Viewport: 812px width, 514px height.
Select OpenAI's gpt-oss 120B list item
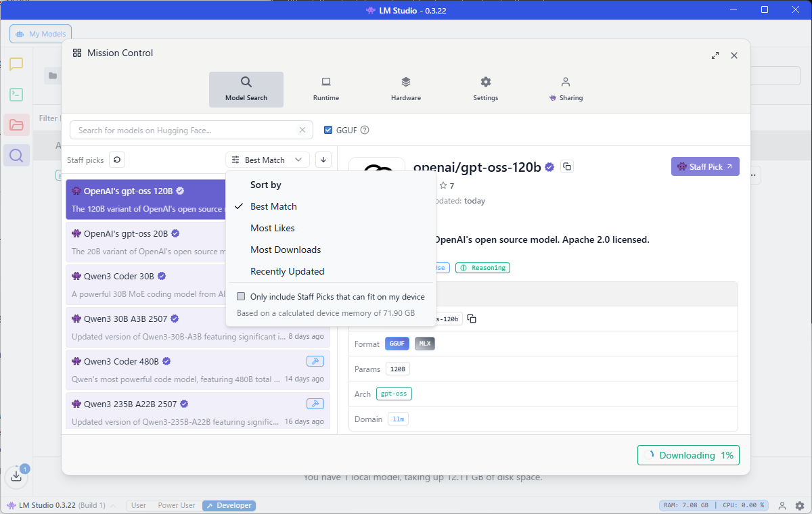tap(146, 200)
